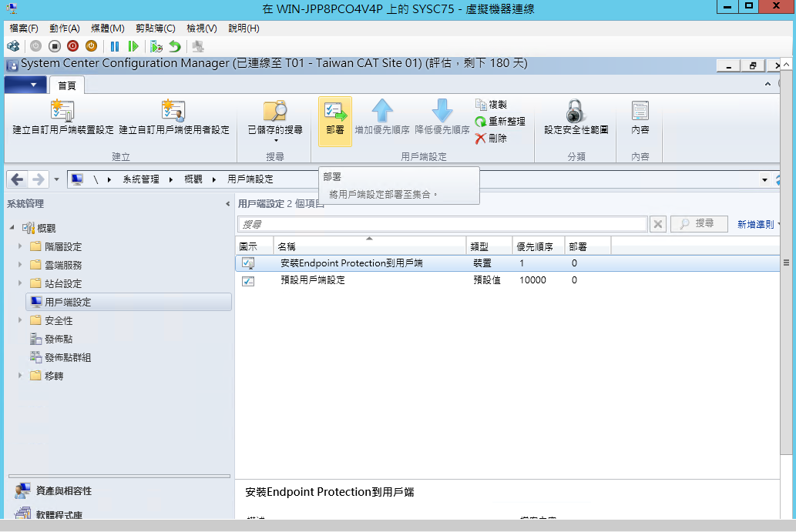Image resolution: width=796 pixels, height=532 pixels.
Task: Click 降低優先順序 down-arrow button
Action: 442,118
